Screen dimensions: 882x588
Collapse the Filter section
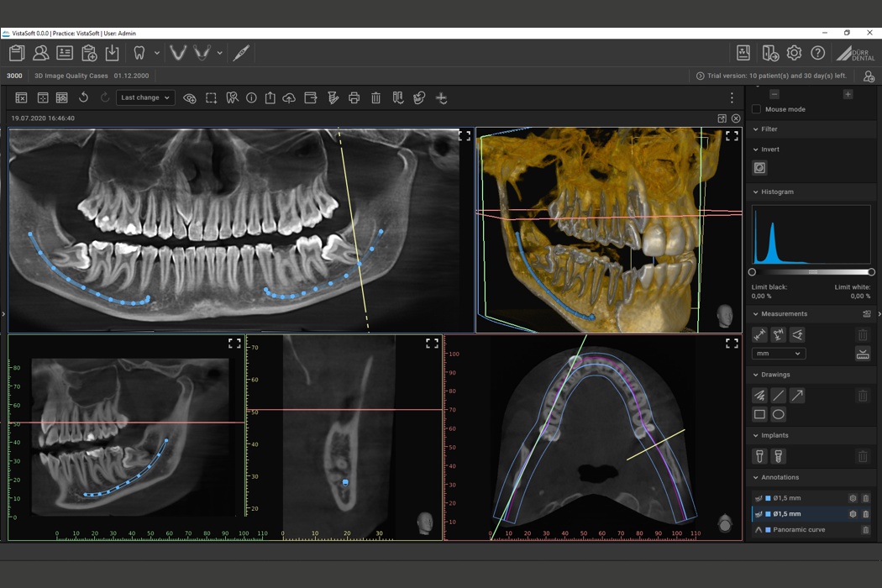pos(755,129)
